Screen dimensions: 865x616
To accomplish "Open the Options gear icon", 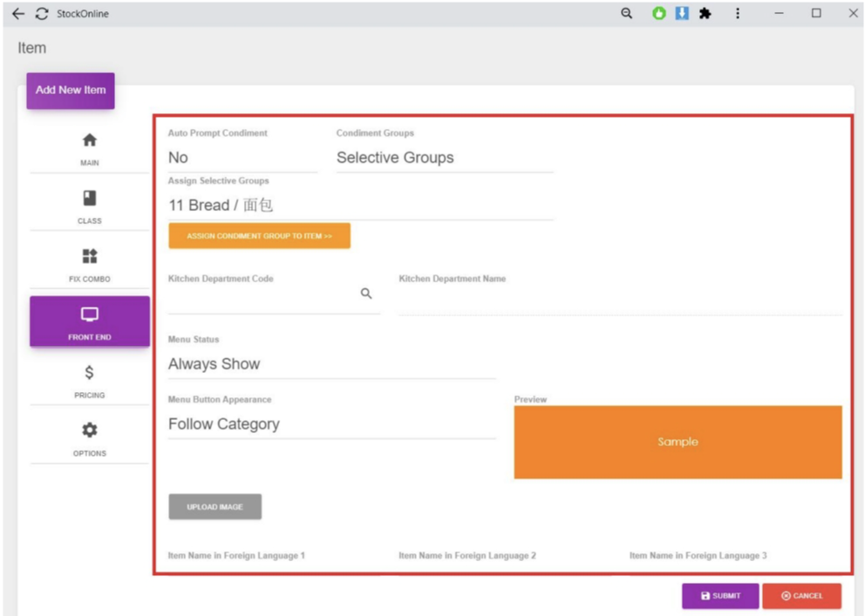I will tap(89, 430).
